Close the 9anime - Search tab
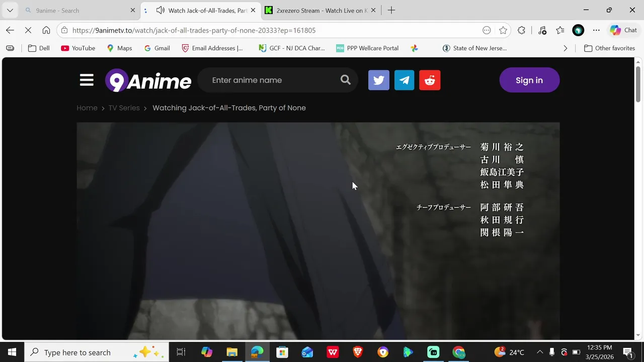 [133, 10]
